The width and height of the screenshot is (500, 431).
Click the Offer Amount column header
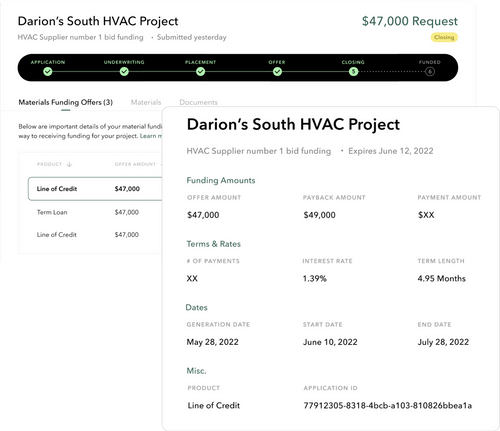(x=135, y=164)
